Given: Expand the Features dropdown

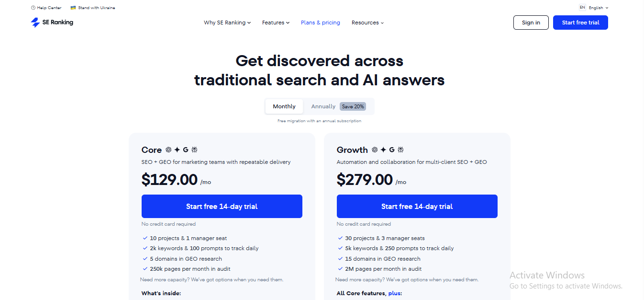Looking at the screenshot, I should click(x=276, y=23).
